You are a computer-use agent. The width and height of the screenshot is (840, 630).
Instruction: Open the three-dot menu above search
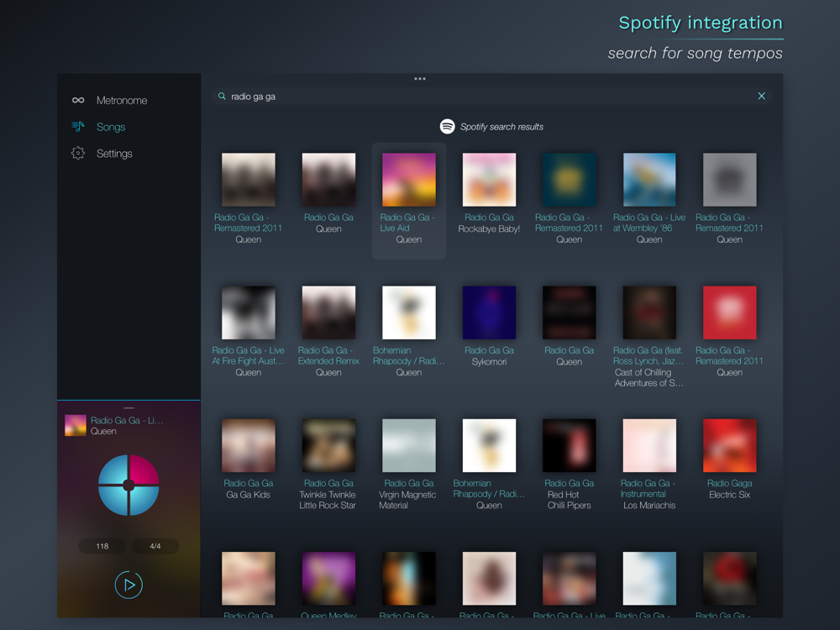420,79
